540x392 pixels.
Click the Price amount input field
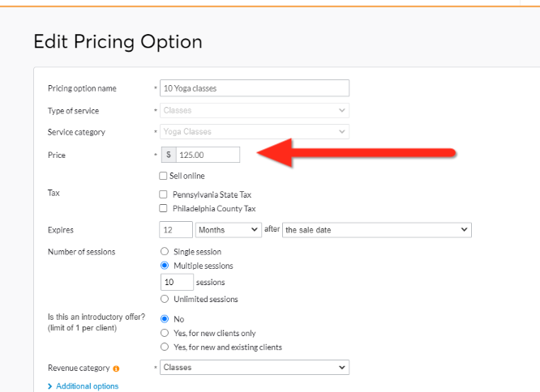[207, 154]
